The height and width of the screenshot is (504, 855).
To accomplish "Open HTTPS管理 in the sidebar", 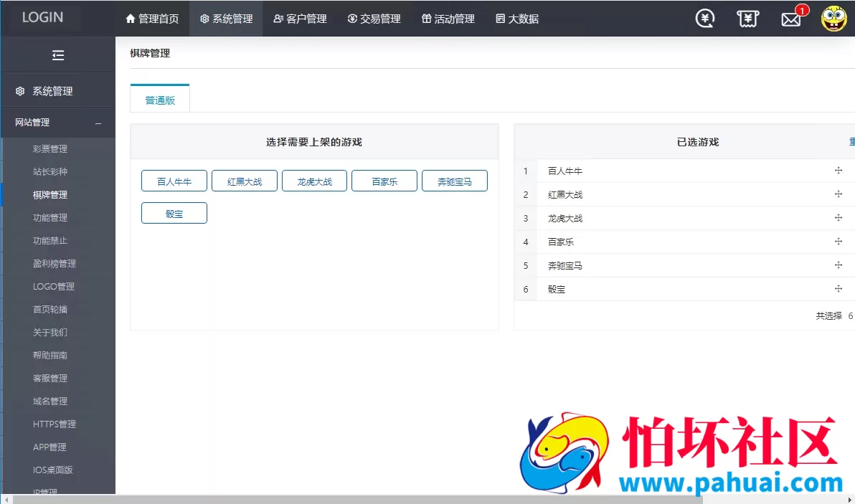I will (x=55, y=424).
